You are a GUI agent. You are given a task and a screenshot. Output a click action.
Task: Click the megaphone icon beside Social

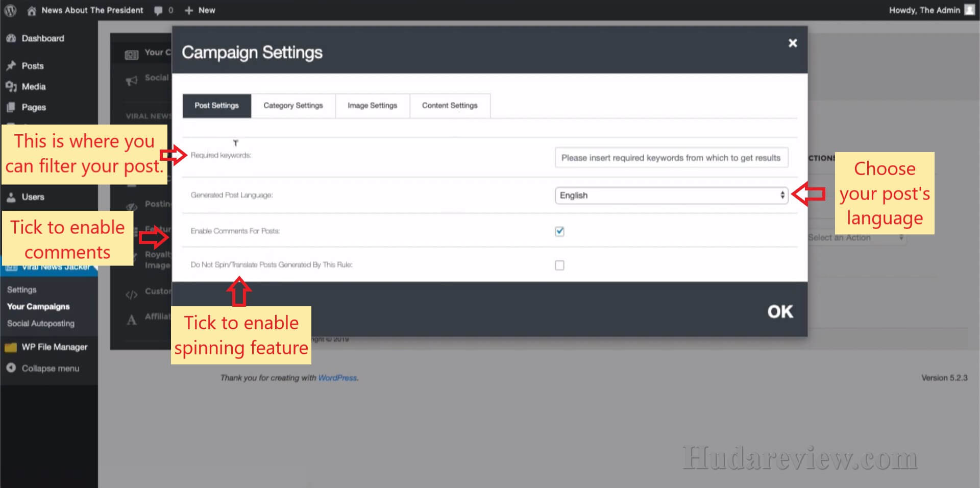click(x=132, y=81)
